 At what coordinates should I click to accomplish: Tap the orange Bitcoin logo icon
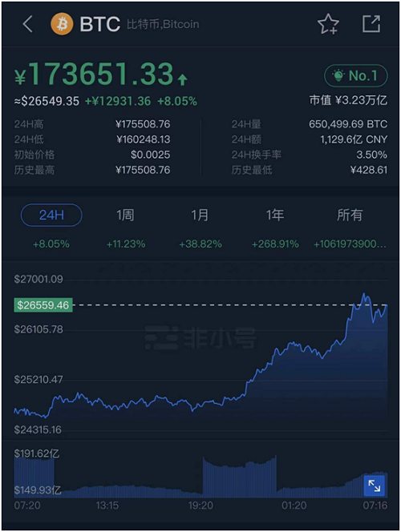[62, 24]
